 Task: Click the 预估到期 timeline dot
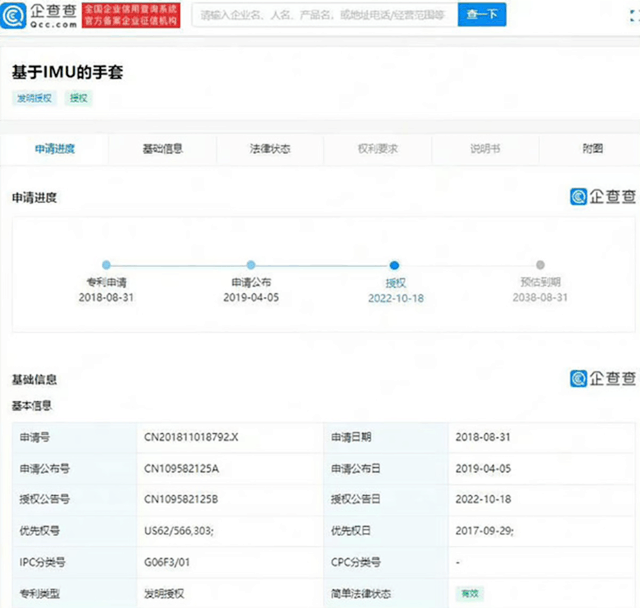(x=540, y=265)
